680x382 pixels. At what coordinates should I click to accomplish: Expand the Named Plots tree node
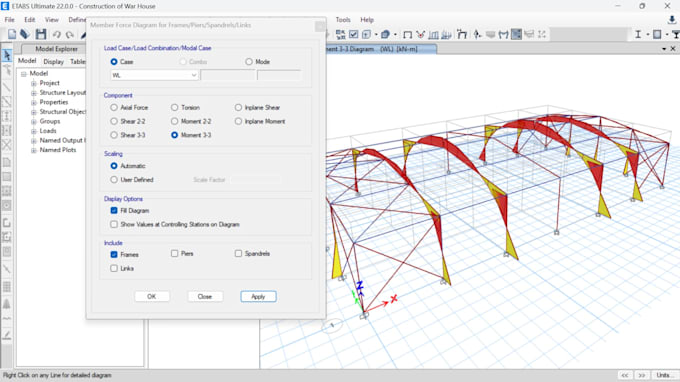(33, 150)
